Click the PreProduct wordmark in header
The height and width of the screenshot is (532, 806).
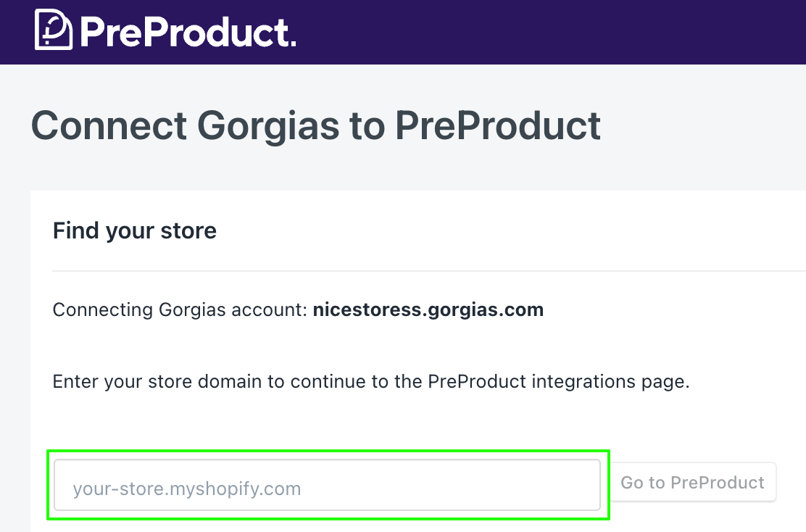187,31
